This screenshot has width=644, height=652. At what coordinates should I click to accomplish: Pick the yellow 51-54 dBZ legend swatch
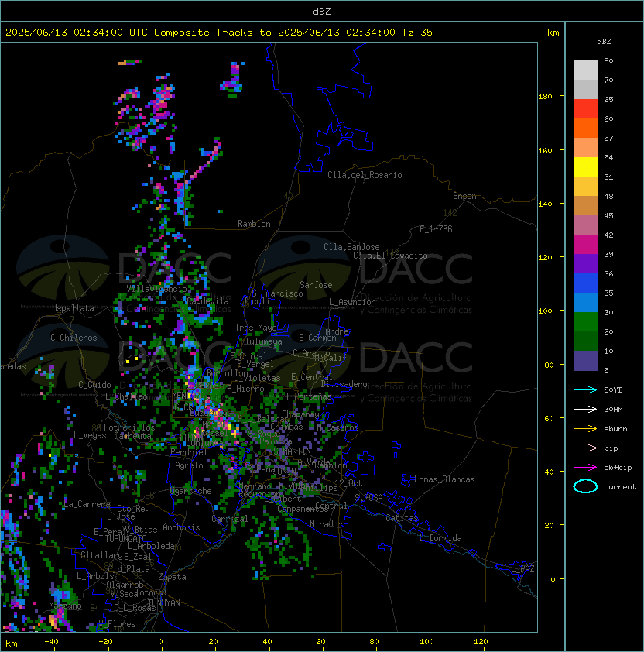[x=585, y=167]
